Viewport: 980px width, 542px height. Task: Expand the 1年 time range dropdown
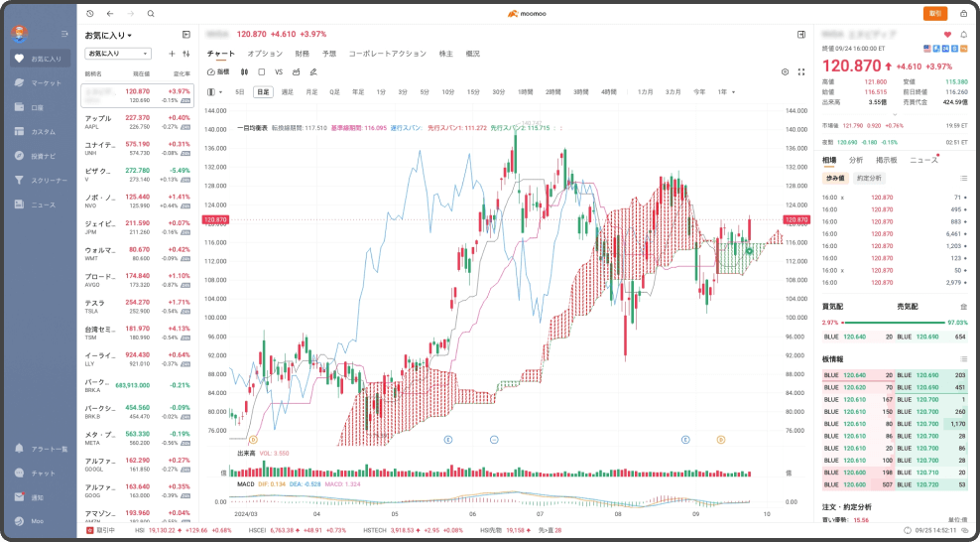727,91
